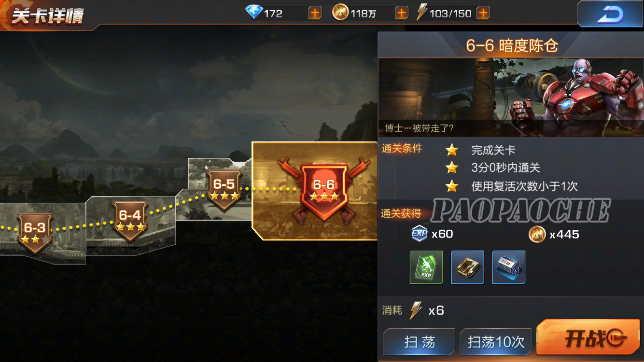This screenshot has width=644, height=362.
Task: Tap the 关卡详情 title header
Action: (x=47, y=15)
